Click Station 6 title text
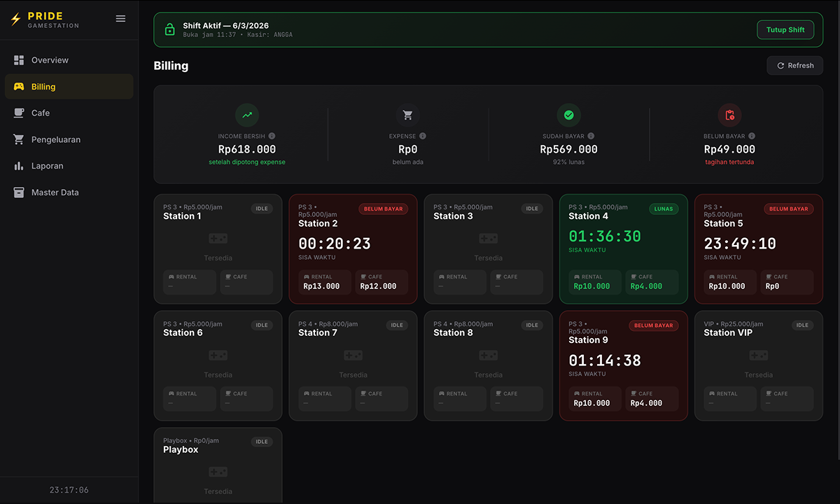This screenshot has width=840, height=504. [x=183, y=333]
